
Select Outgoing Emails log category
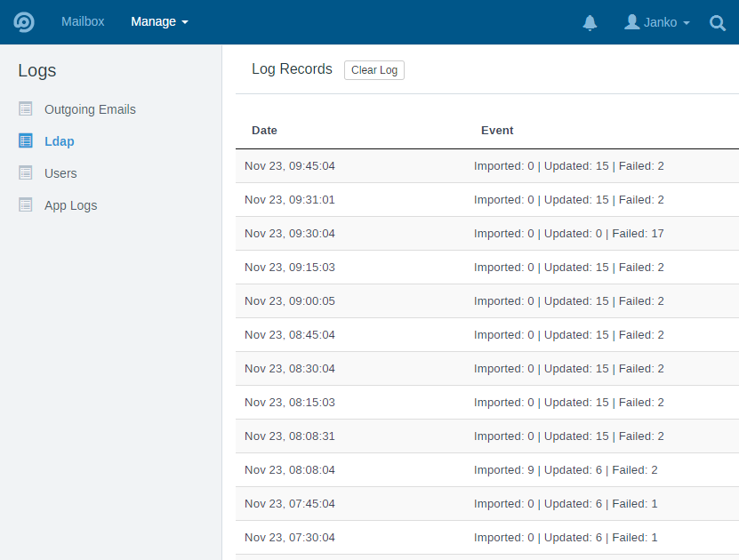(x=89, y=108)
